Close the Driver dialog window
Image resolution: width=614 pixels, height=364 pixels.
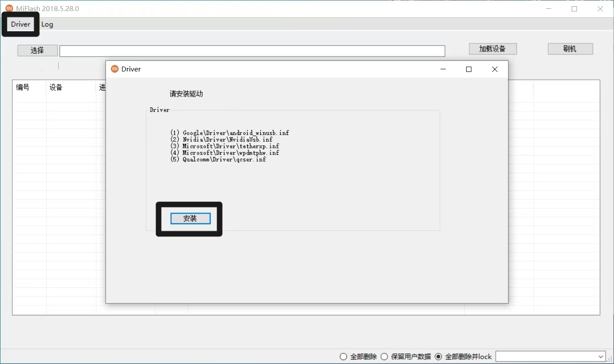point(495,69)
